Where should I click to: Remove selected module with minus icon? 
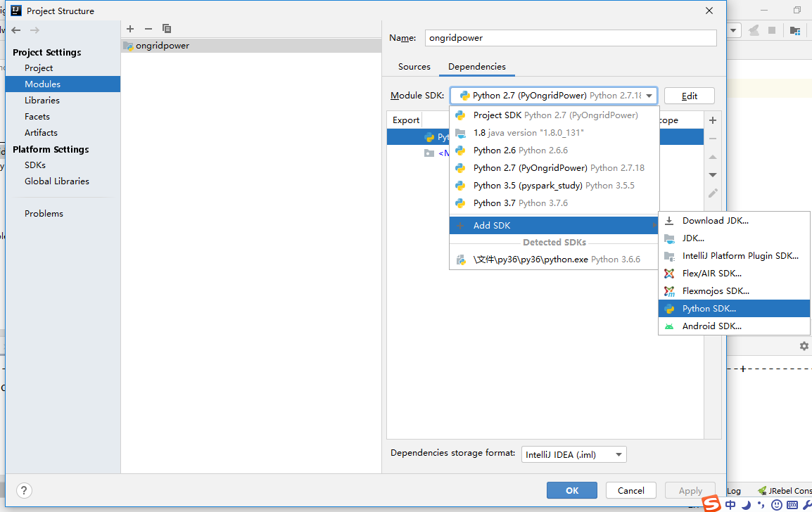click(x=148, y=29)
